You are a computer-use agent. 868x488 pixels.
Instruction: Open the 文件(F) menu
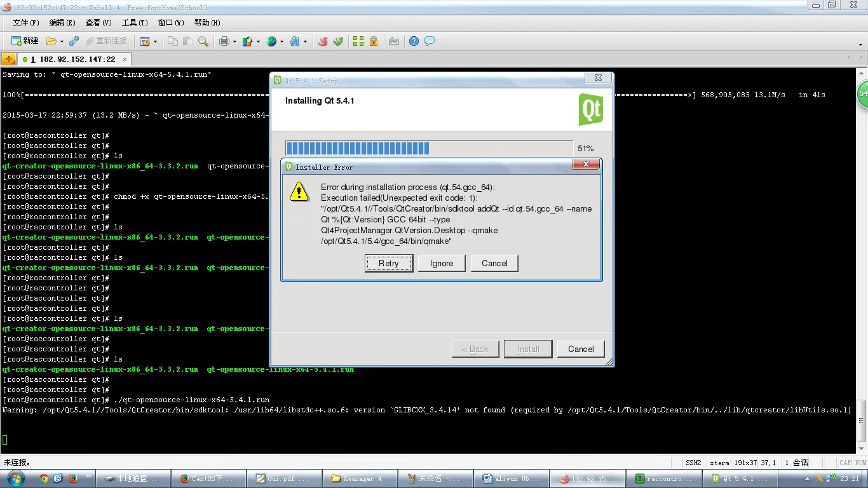tap(26, 23)
